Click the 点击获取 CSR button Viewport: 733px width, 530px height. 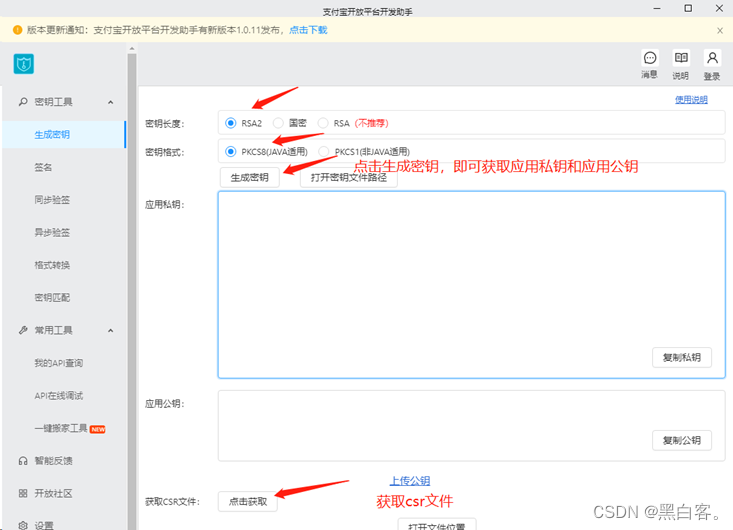(248, 501)
